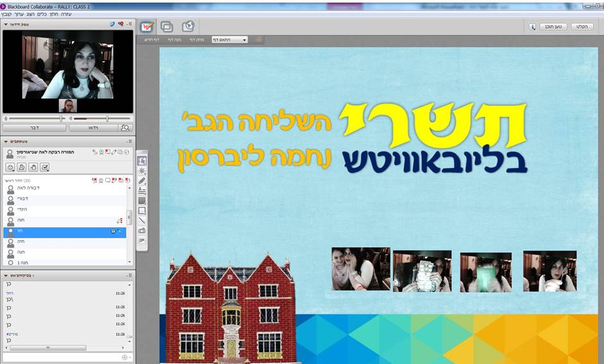This screenshot has width=604, height=364.
Task: Click the וידאו (Video) button
Action: coord(93,128)
